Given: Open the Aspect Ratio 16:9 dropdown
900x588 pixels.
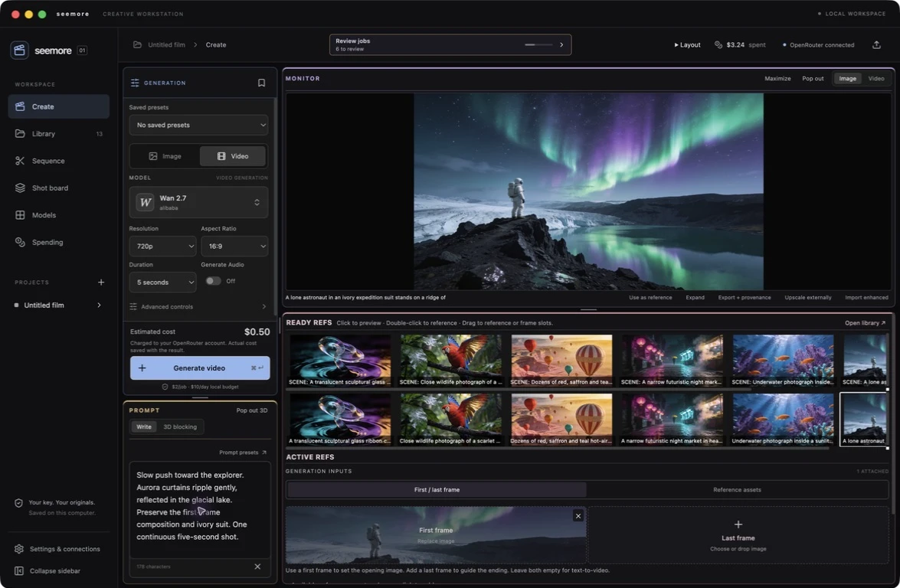Looking at the screenshot, I should (x=234, y=246).
